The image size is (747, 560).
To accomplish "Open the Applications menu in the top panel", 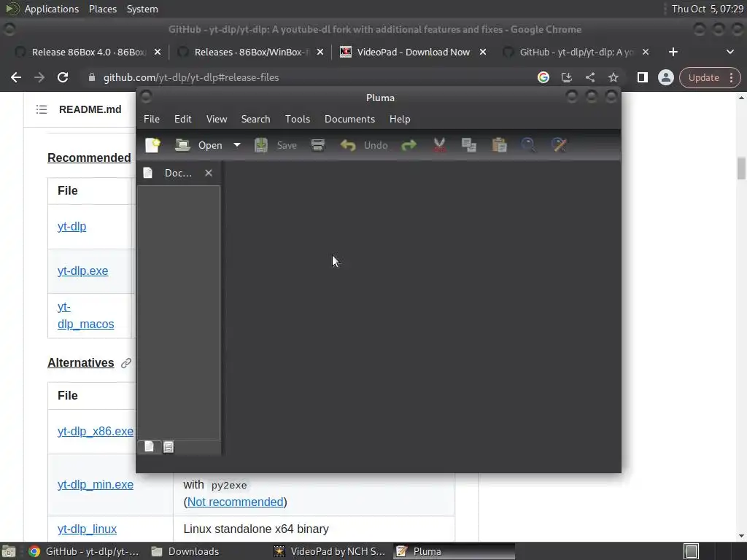I will [52, 9].
